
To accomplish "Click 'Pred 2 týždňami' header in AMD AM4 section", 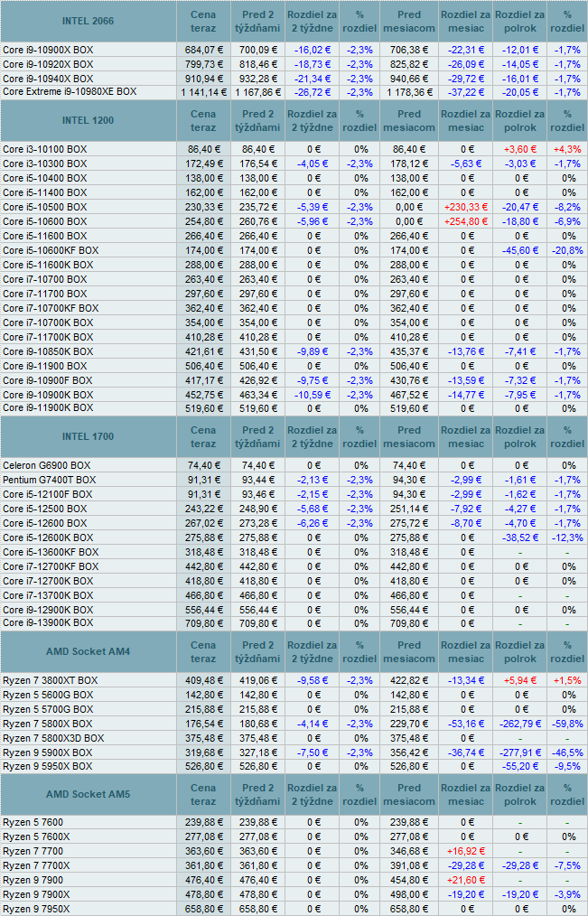I will (257, 651).
